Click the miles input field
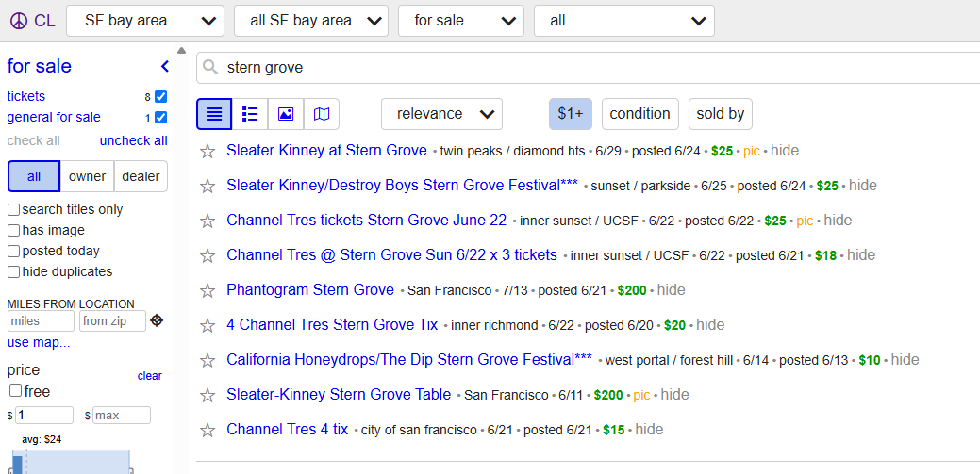The width and height of the screenshot is (980, 474). pyautogui.click(x=41, y=321)
